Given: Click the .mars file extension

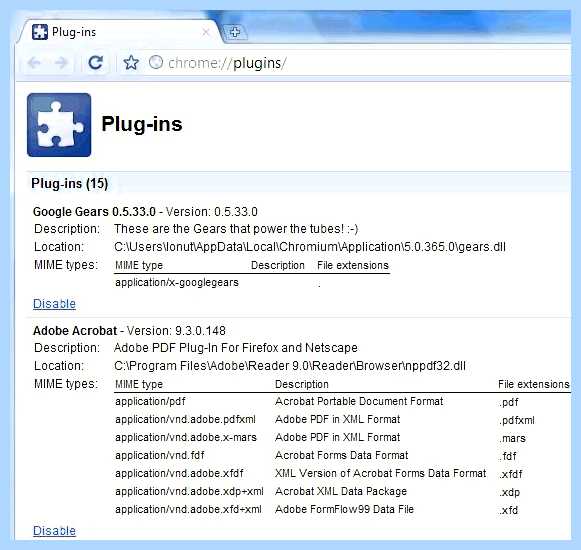Looking at the screenshot, I should (512, 438).
